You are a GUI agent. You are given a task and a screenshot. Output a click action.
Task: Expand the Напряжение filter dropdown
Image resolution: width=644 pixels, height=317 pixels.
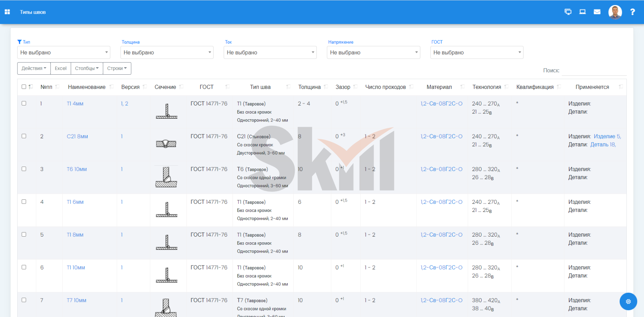pos(373,53)
